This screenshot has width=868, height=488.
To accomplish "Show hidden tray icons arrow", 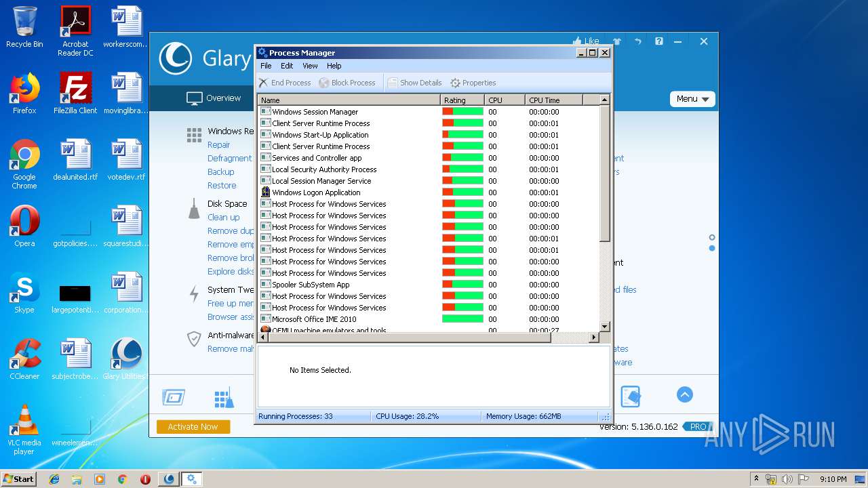I will click(x=756, y=479).
